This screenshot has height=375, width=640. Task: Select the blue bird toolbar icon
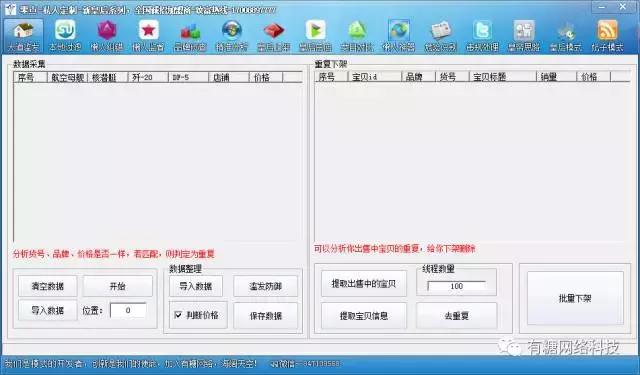(x=482, y=37)
